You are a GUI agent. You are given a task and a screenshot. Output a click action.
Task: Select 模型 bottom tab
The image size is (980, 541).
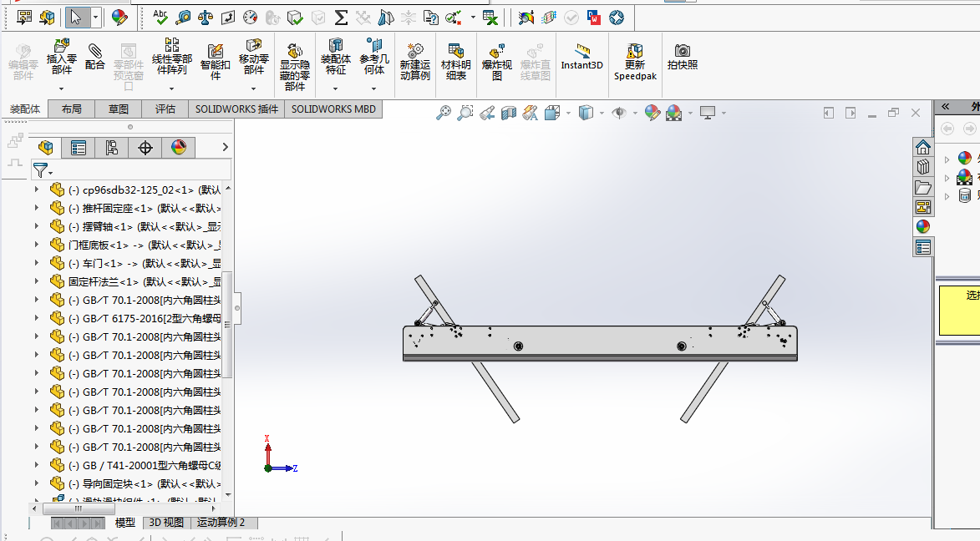[x=125, y=523]
